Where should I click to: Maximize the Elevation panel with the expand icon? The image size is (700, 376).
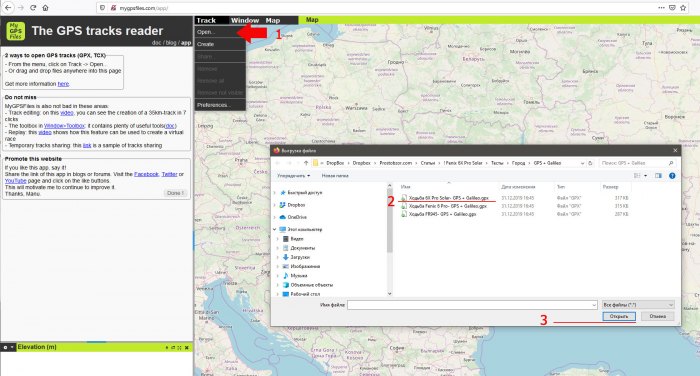point(179,347)
